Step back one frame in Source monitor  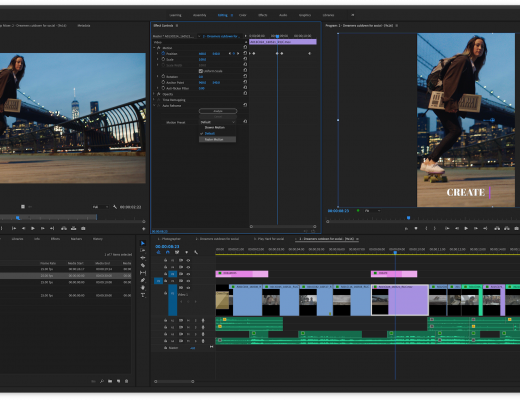23,228
